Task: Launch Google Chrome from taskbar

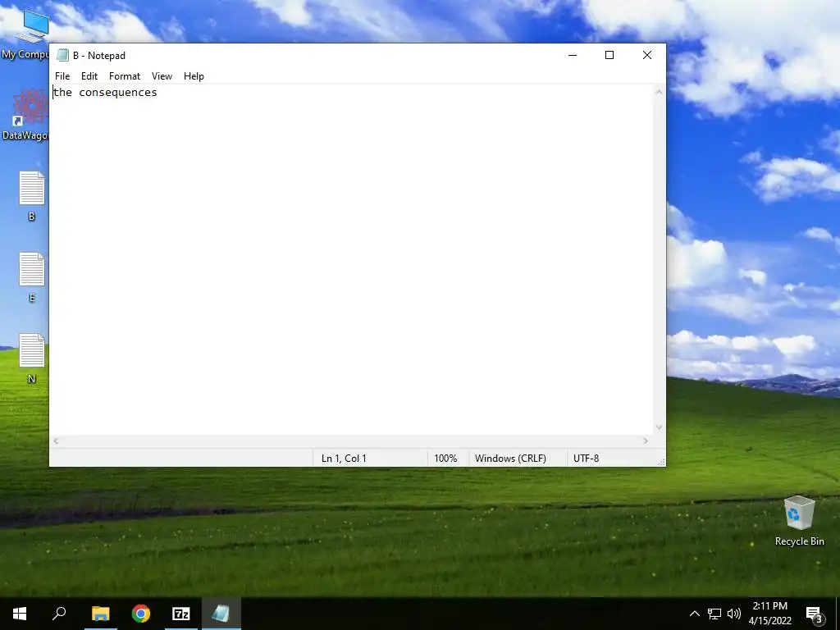Action: (x=141, y=614)
